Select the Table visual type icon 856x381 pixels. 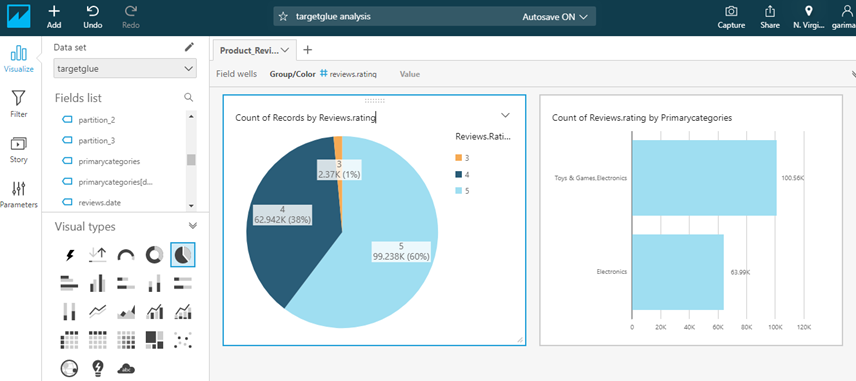[98, 340]
